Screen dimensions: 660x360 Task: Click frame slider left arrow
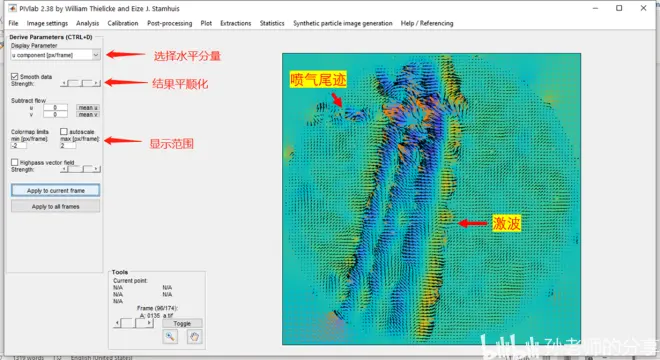coord(117,323)
